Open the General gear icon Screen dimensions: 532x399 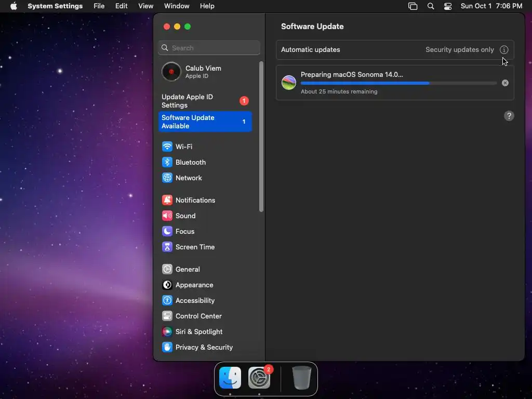(167, 270)
